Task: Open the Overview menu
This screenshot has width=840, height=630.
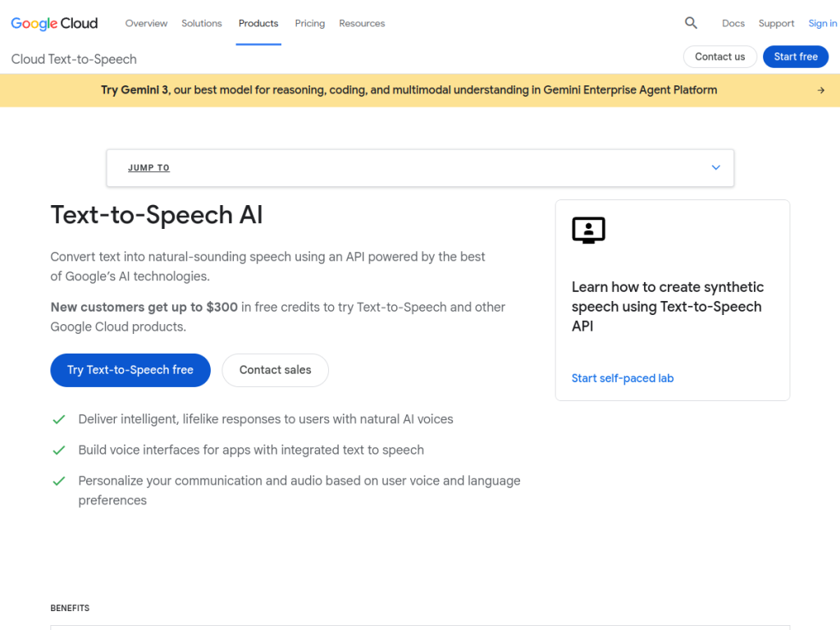Action: coord(146,23)
